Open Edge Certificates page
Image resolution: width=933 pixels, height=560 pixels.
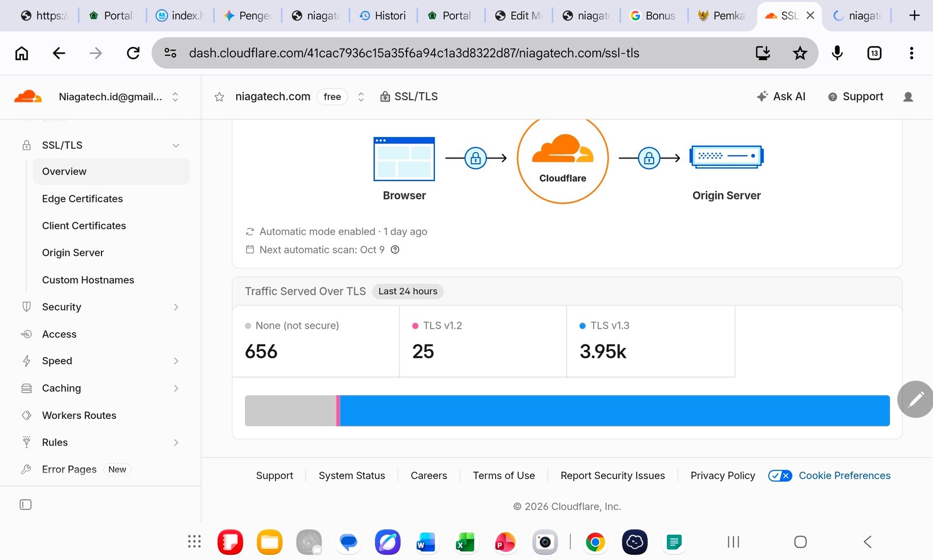[x=82, y=199]
